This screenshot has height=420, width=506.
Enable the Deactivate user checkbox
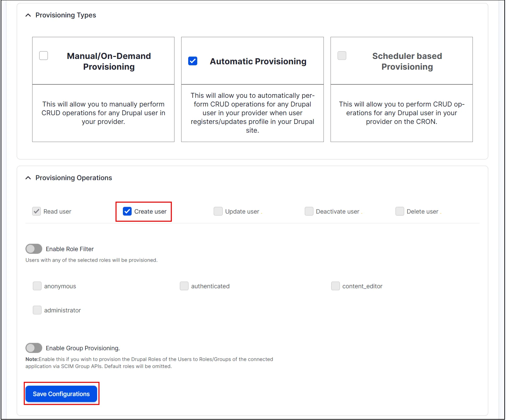(309, 211)
